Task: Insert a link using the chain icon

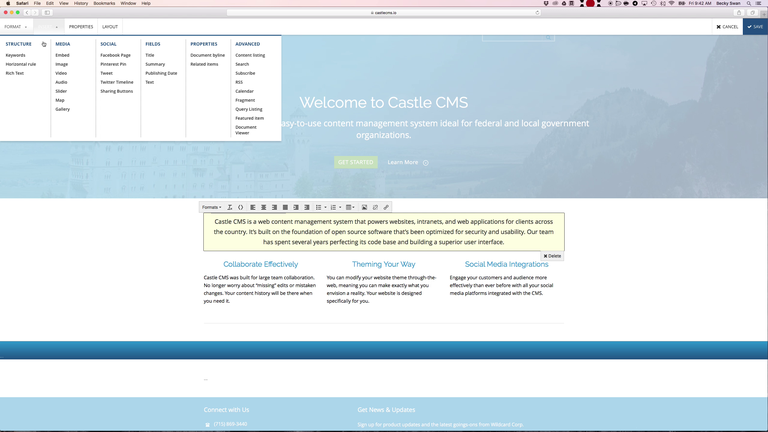Action: [x=386, y=207]
